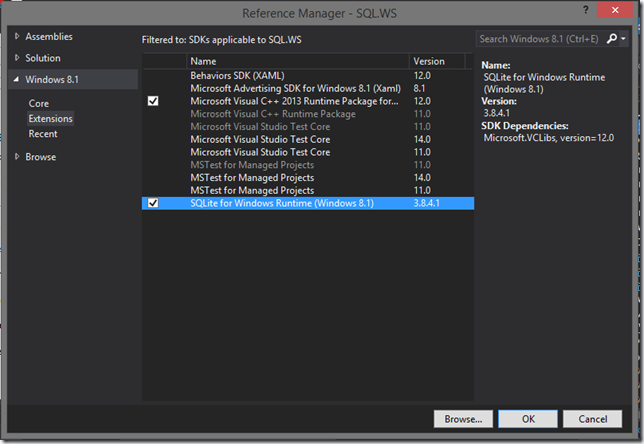
Task: Sort list by Version column header
Action: [x=437, y=61]
